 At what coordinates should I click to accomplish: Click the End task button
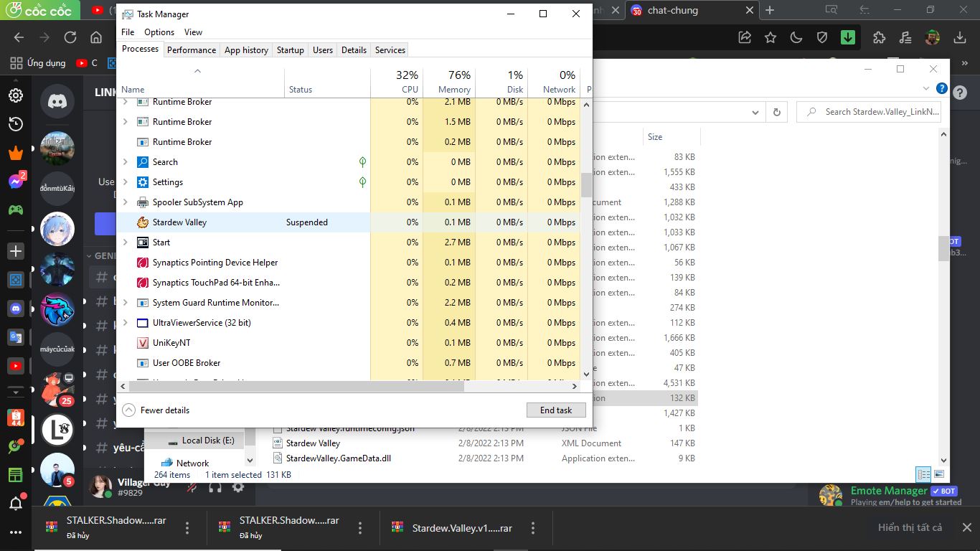point(556,410)
